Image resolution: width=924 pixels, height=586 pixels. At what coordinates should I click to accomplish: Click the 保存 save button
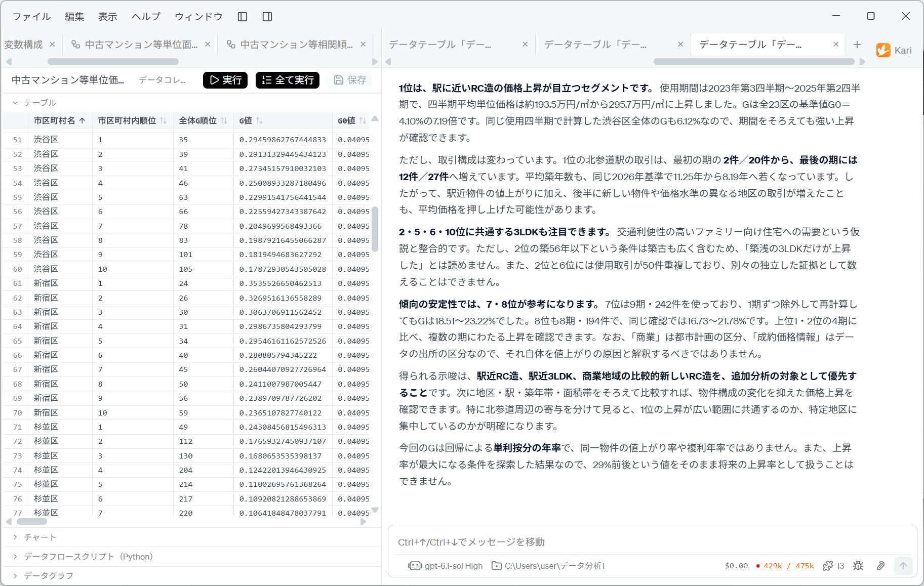tap(350, 80)
